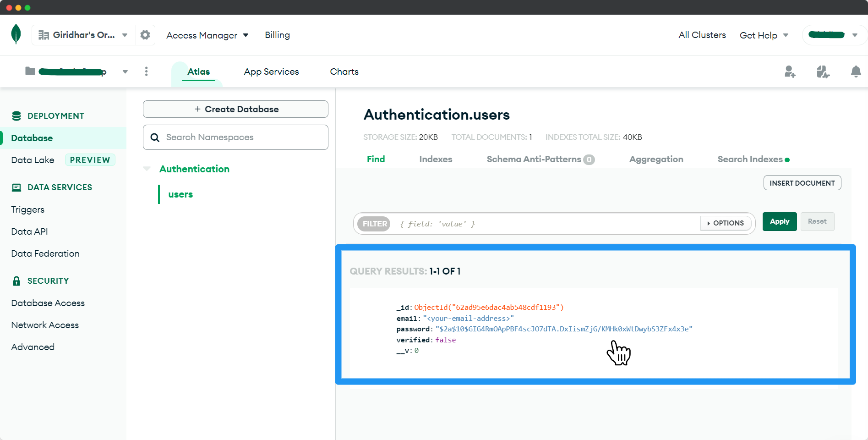This screenshot has height=440, width=868.
Task: Open the Access Manager dropdown
Action: point(207,35)
